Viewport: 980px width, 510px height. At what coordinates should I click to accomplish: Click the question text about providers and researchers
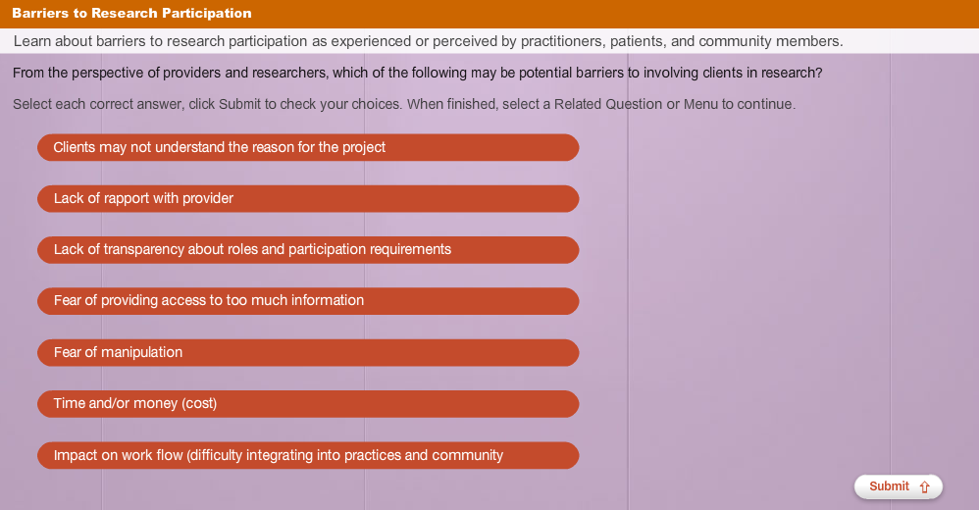click(418, 74)
